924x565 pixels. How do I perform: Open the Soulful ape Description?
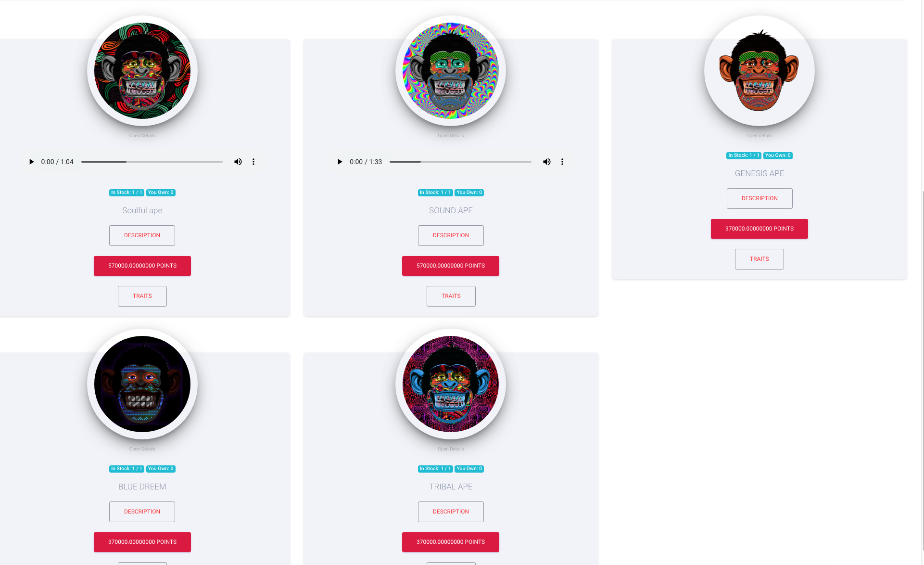(142, 235)
